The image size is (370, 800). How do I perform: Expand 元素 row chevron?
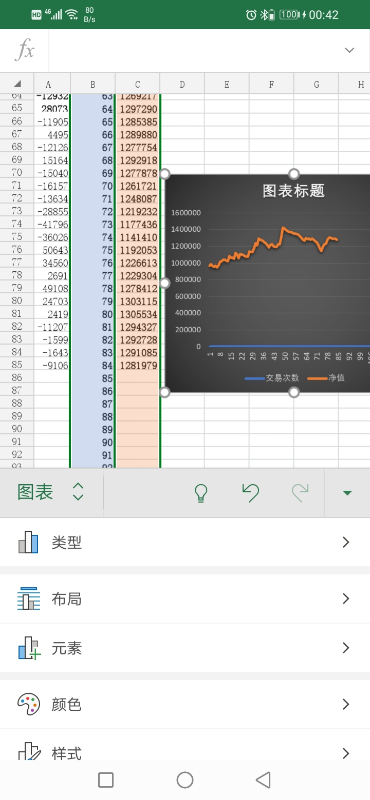(346, 648)
